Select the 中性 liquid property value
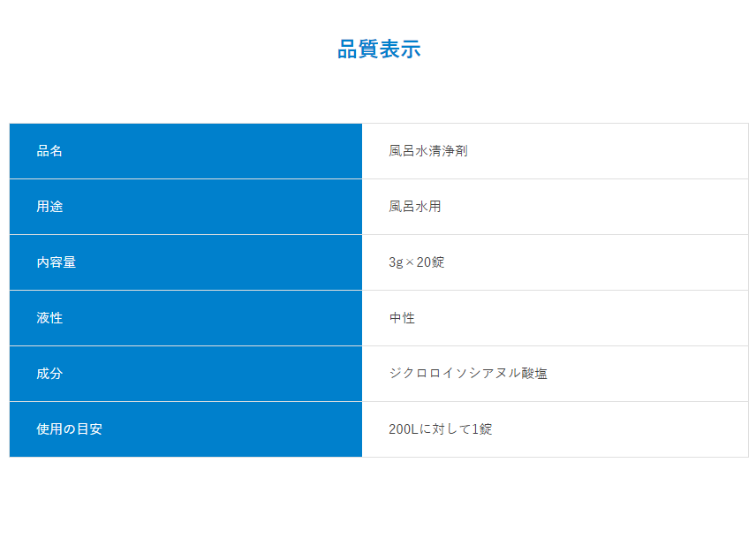 [402, 318]
